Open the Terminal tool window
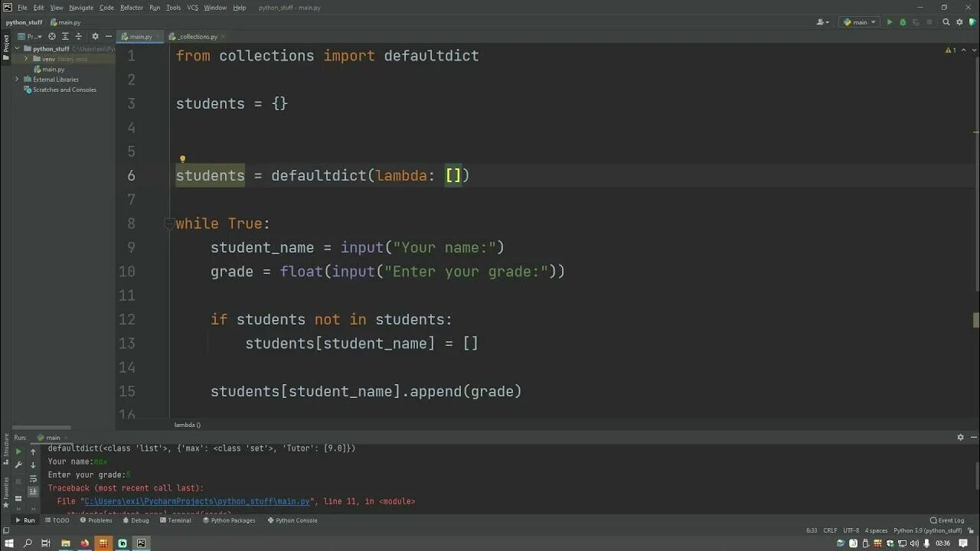980x551 pixels. coord(175,520)
